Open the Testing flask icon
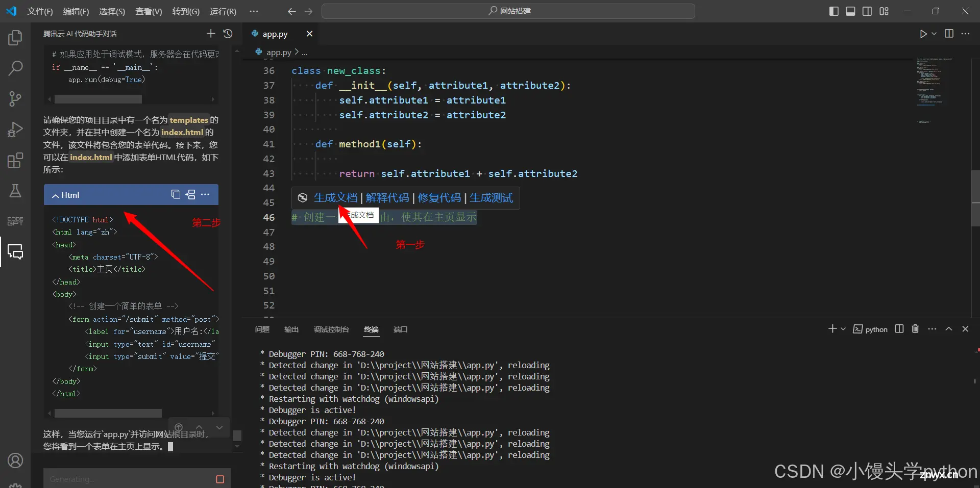Screen dimensions: 980x488 (x=15, y=191)
